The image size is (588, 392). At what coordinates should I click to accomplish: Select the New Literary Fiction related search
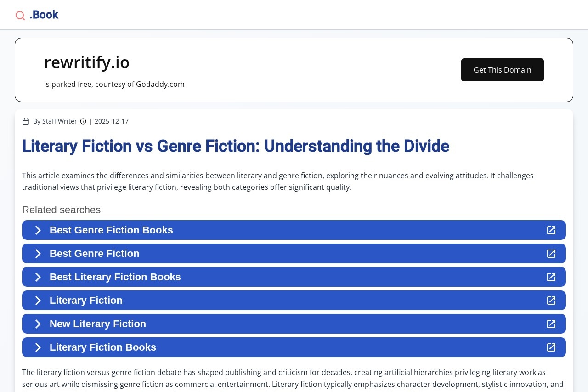click(x=97, y=324)
